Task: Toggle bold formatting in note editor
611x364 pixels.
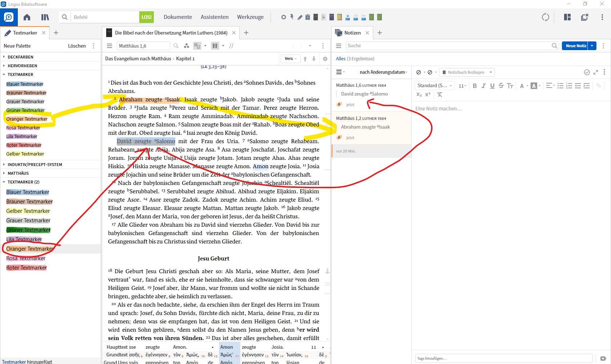Action: [x=475, y=86]
